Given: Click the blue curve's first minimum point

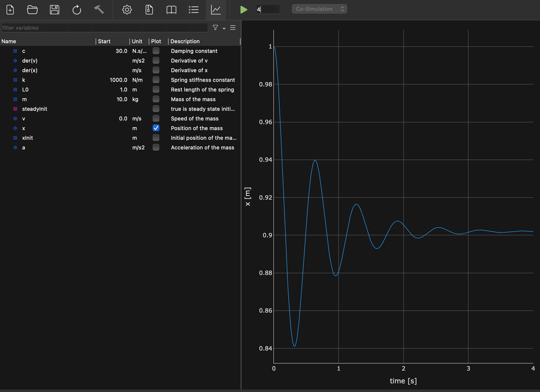Looking at the screenshot, I should 295,346.
